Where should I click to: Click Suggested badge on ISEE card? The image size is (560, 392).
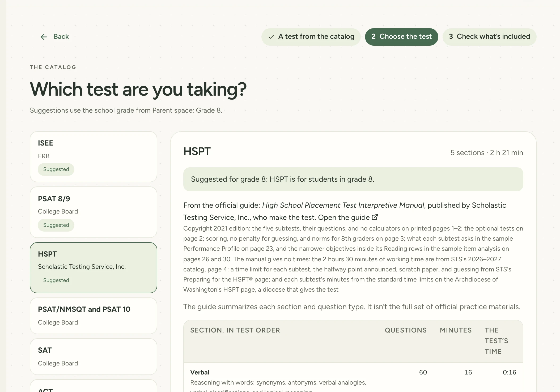(x=56, y=169)
